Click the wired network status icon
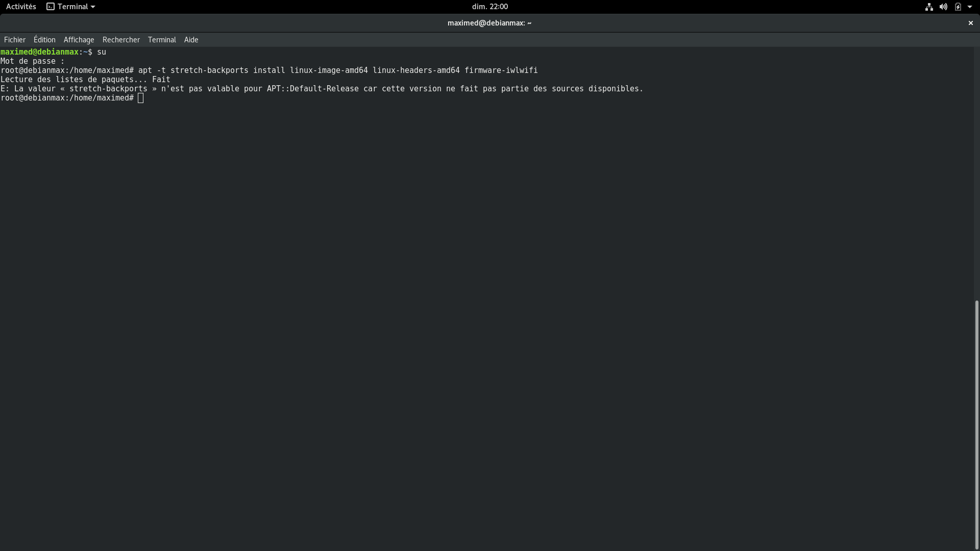 [x=929, y=7]
